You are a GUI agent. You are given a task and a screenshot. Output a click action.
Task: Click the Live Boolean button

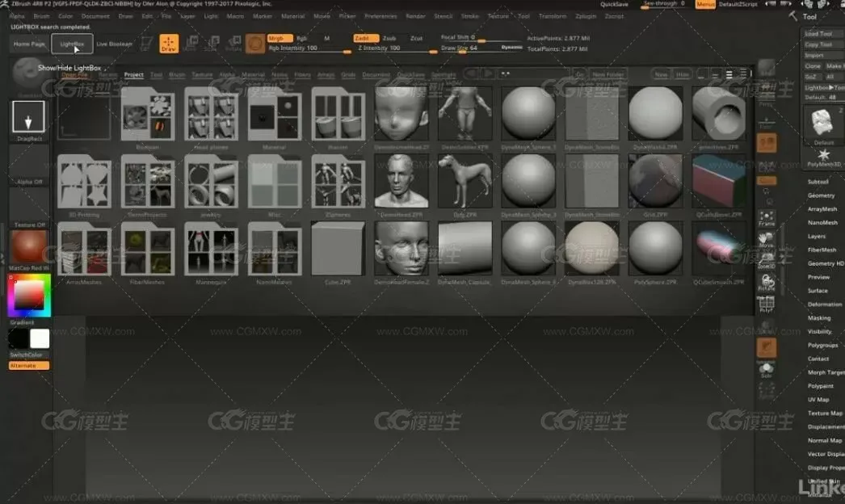[x=114, y=44]
